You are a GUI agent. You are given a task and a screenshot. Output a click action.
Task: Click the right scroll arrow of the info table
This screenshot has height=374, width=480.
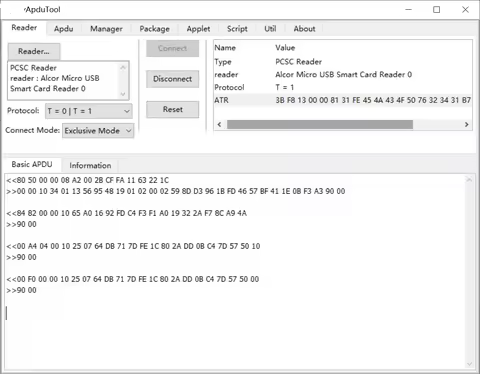pyautogui.click(x=466, y=124)
